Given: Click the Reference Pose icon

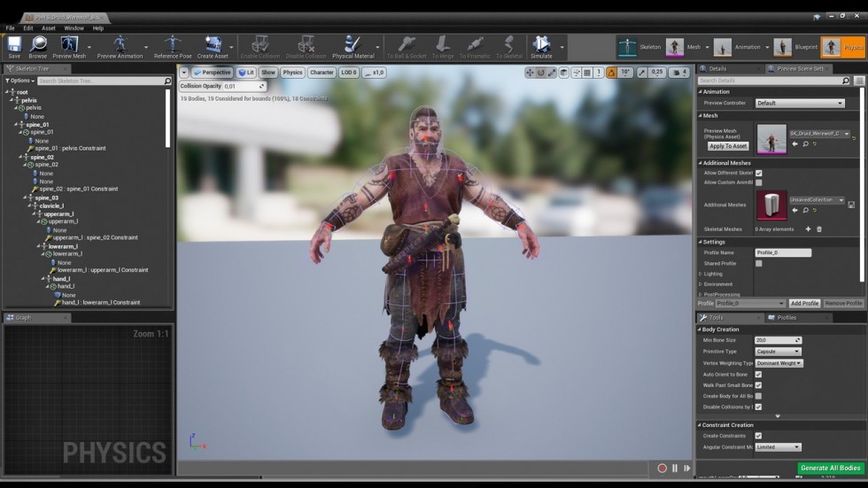Looking at the screenshot, I should pos(173,44).
